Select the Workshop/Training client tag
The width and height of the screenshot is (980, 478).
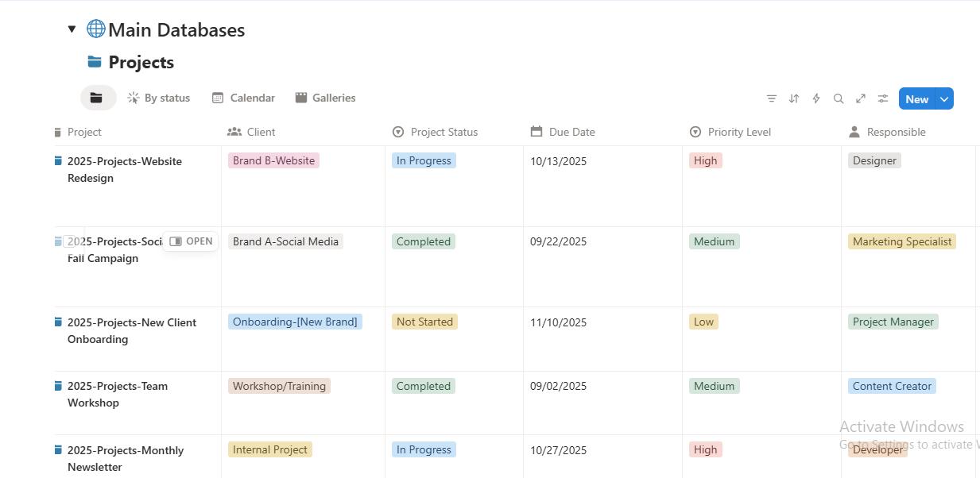click(x=279, y=386)
